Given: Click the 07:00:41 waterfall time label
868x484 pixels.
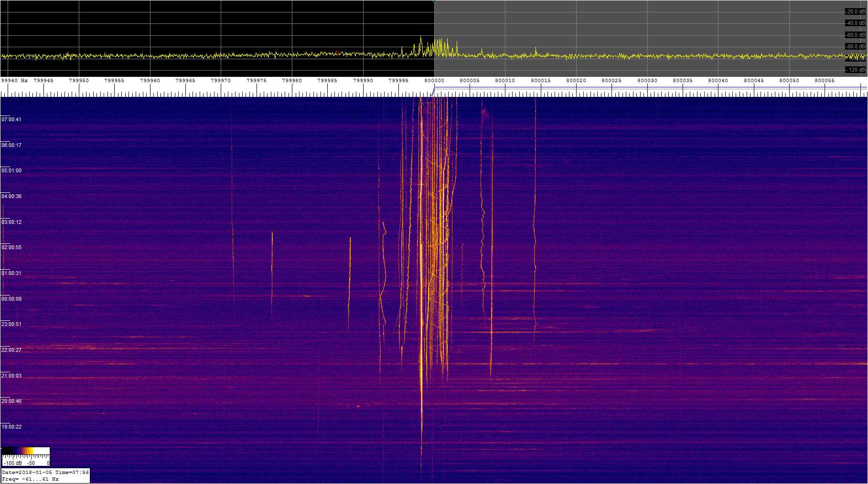Looking at the screenshot, I should click(11, 119).
